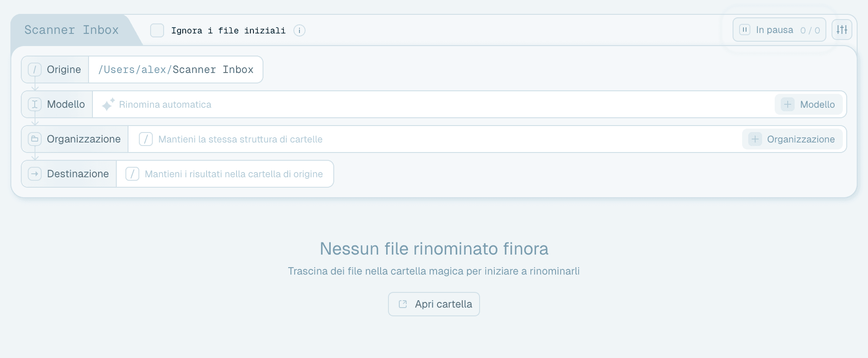Click the folder icon next to Organizzazione
Image resolution: width=868 pixels, height=358 pixels.
pos(35,139)
